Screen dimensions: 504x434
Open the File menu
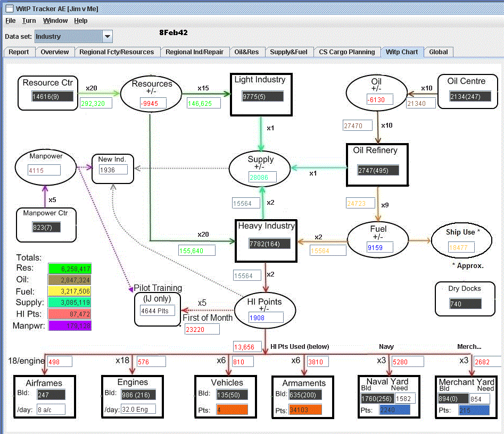(10, 21)
